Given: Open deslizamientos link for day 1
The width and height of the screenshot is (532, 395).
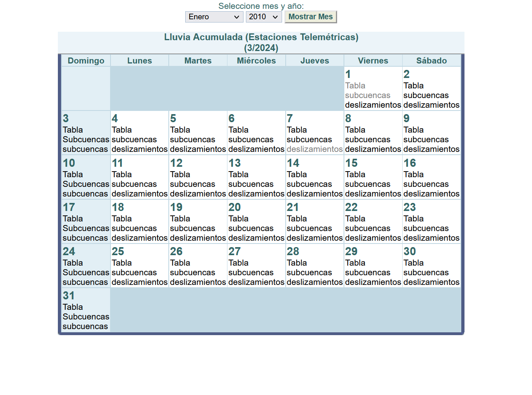Looking at the screenshot, I should pyautogui.click(x=373, y=105).
